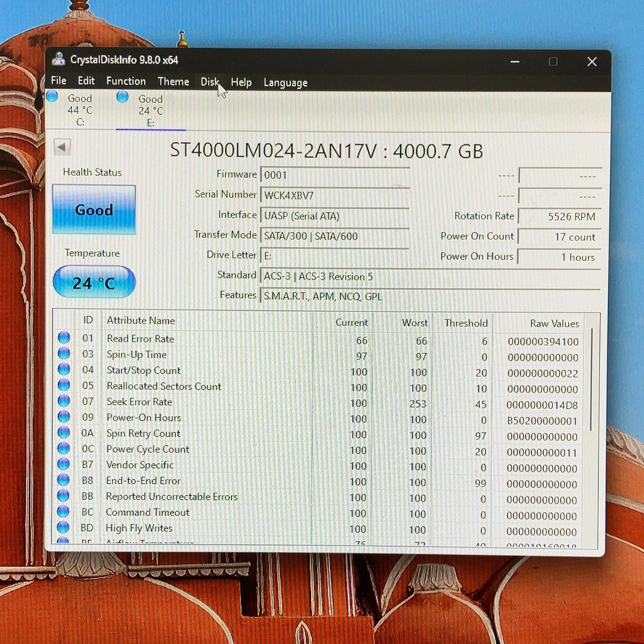This screenshot has height=644, width=644.
Task: Click the previous disk arrow button
Action: 62,147
